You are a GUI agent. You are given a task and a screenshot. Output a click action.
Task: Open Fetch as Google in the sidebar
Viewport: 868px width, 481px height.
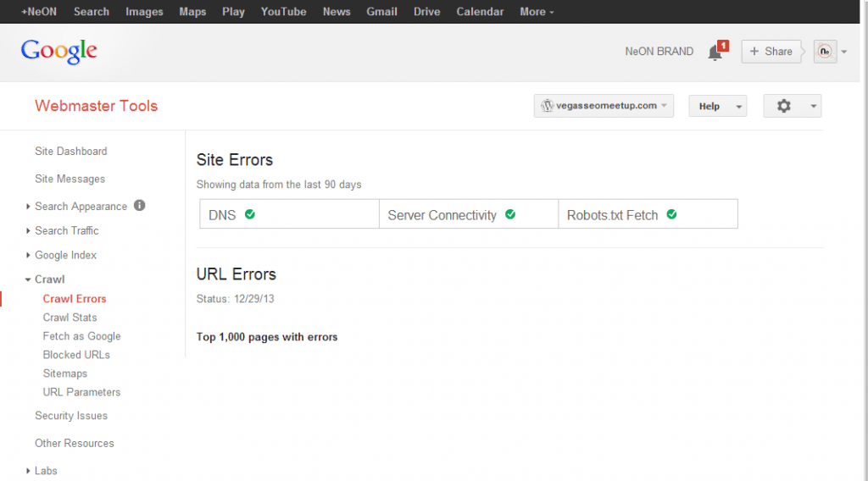(81, 336)
